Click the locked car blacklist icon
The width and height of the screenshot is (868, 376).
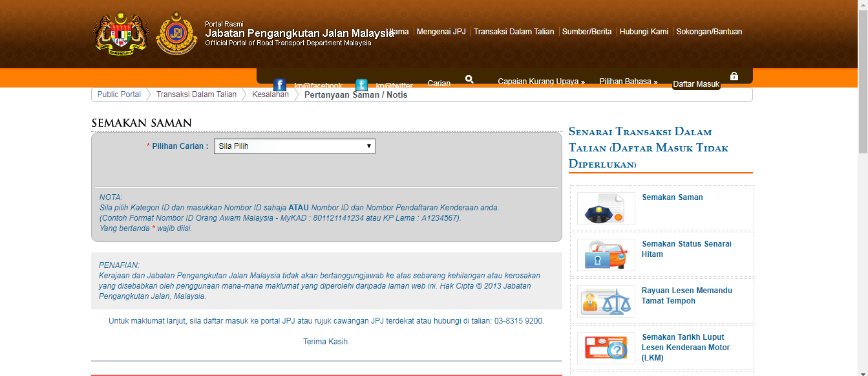point(606,255)
